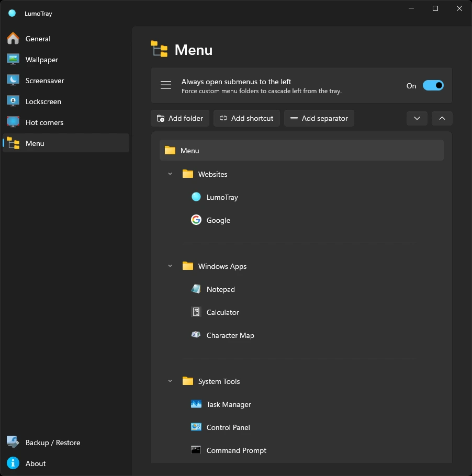
Task: Click the Backup / Restore icon
Action: (x=13, y=443)
